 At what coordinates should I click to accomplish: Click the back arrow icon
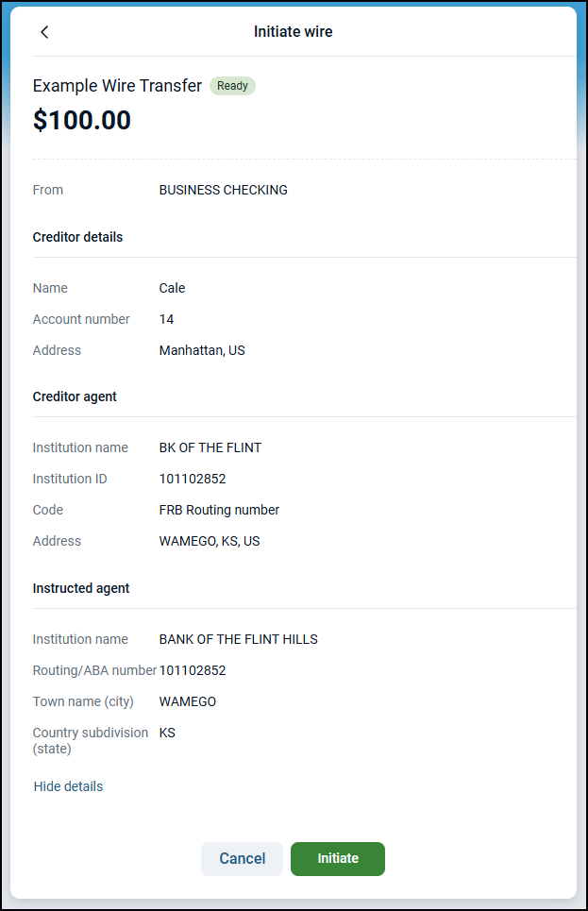tap(44, 32)
